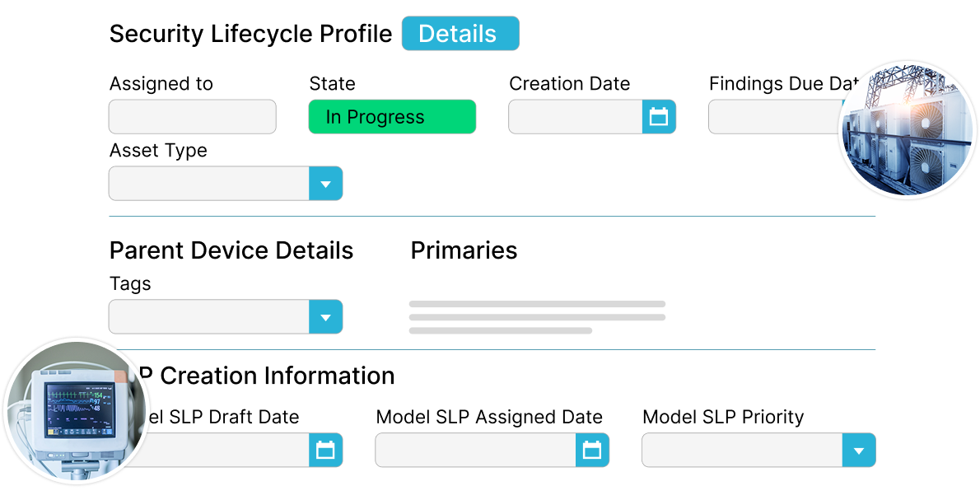Expand the Model SLP Priority dropdown
This screenshot has width=980, height=500.
[x=859, y=451]
